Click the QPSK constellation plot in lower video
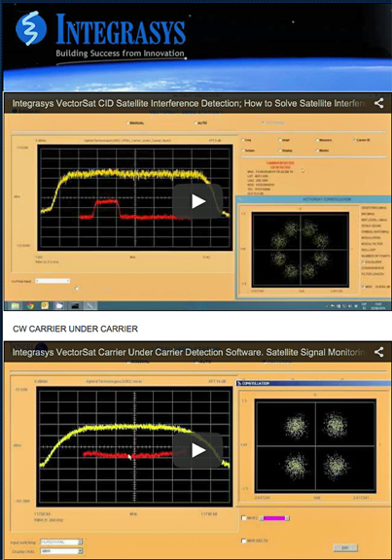This screenshot has height=560, width=392. [315, 445]
